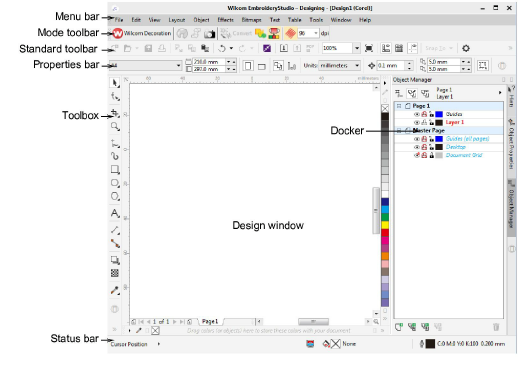Viewport: 518px width, 368px height.
Task: Open the Units millimeters dropdown
Action: [x=357, y=66]
